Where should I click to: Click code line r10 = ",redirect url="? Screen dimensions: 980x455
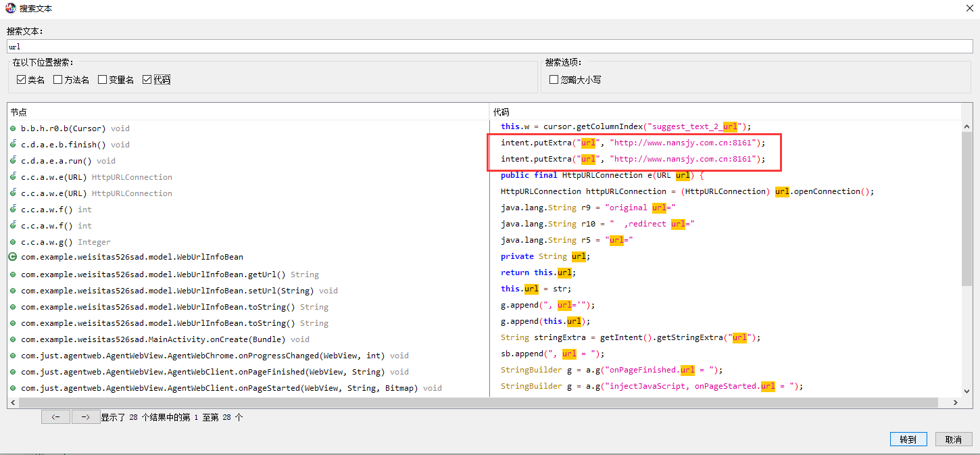pos(597,224)
